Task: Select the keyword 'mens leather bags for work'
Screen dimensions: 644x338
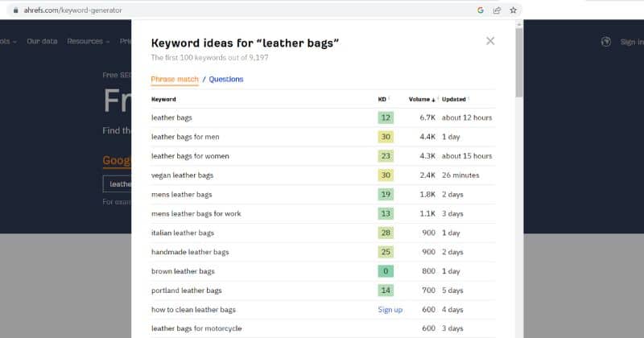Action: (x=196, y=213)
